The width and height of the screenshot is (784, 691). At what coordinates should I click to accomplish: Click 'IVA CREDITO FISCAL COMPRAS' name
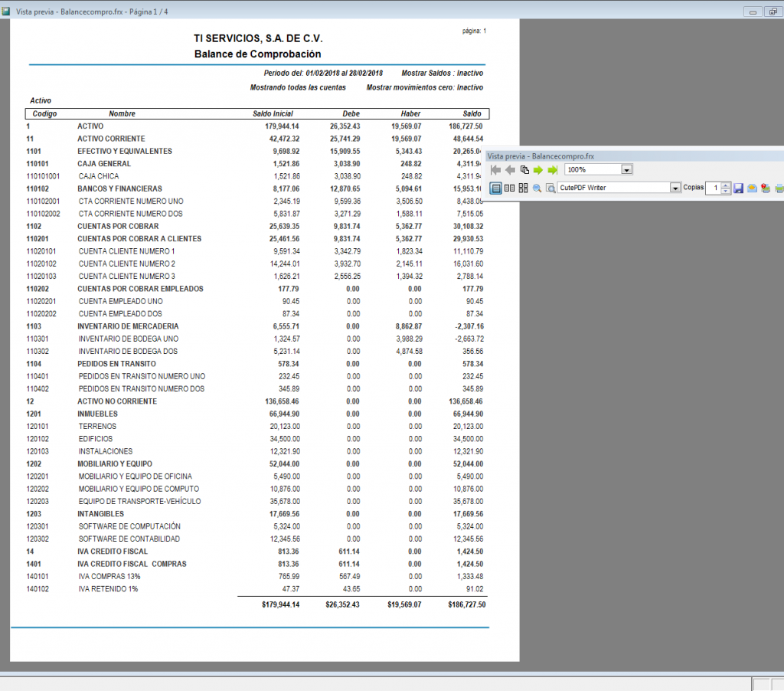(132, 564)
